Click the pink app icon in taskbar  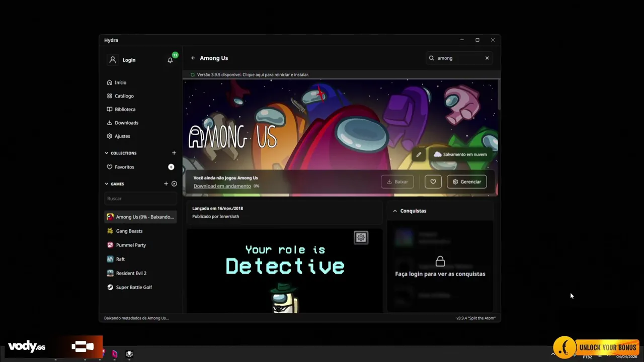[115, 354]
